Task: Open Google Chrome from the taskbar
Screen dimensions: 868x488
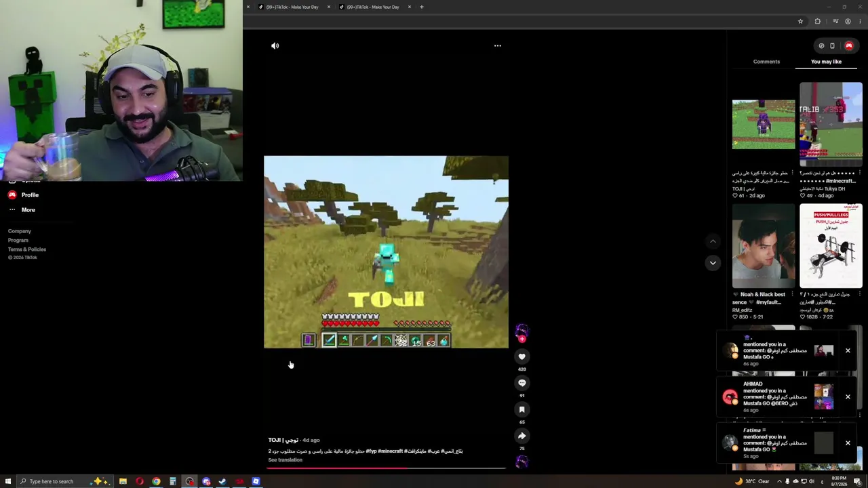Action: click(156, 482)
